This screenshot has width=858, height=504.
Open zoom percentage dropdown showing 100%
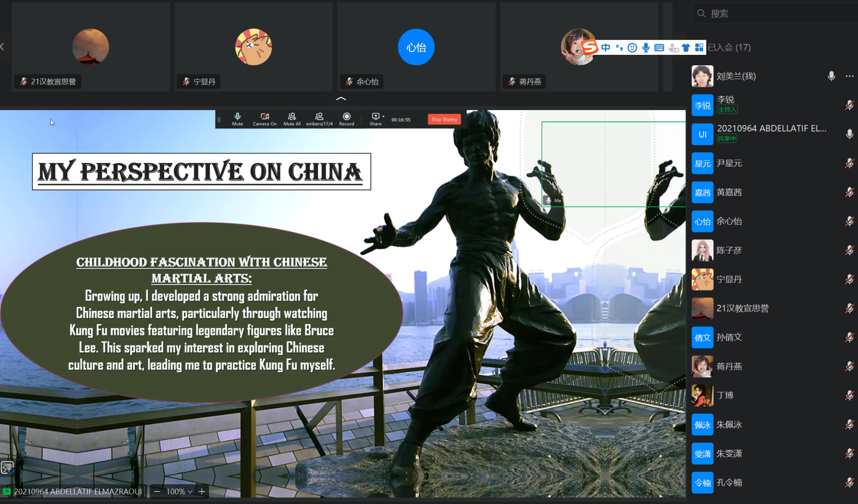179,491
